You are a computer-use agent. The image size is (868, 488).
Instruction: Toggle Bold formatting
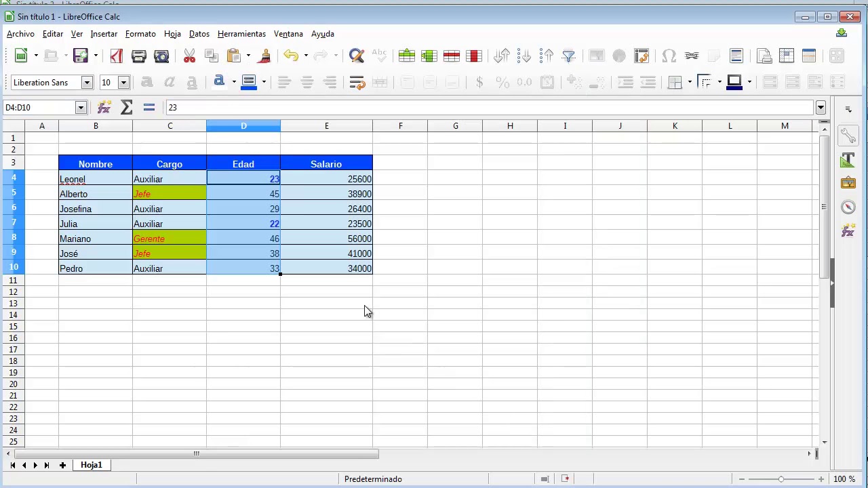click(146, 82)
